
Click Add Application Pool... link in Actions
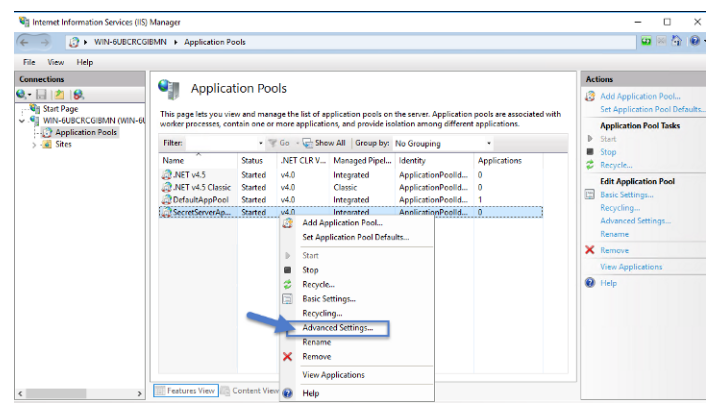[x=640, y=96]
